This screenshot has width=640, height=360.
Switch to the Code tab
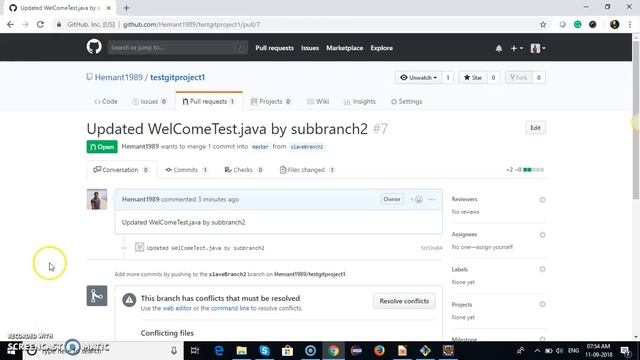coord(106,101)
